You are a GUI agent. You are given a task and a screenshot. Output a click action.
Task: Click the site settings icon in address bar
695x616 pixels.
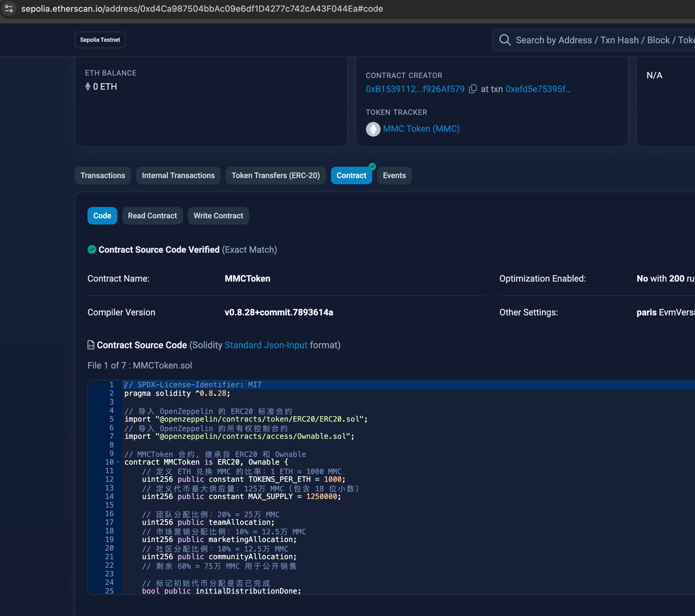click(x=9, y=9)
